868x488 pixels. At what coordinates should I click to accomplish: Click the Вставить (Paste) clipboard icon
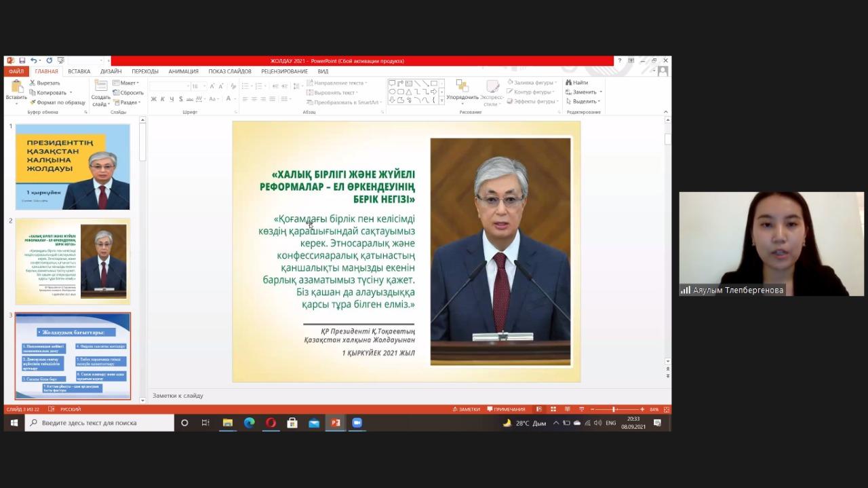coord(16,86)
